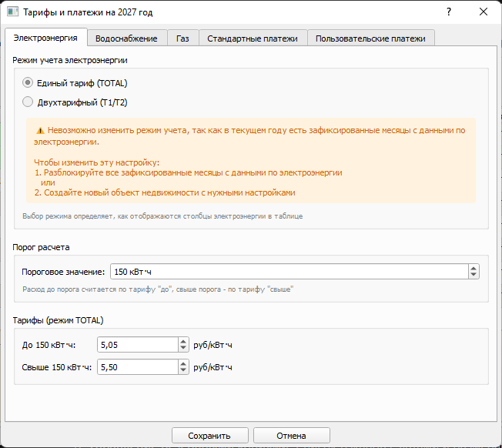Image resolution: width=502 pixels, height=448 pixels.
Task: Select the Электроэнергия tab
Action: (45, 38)
